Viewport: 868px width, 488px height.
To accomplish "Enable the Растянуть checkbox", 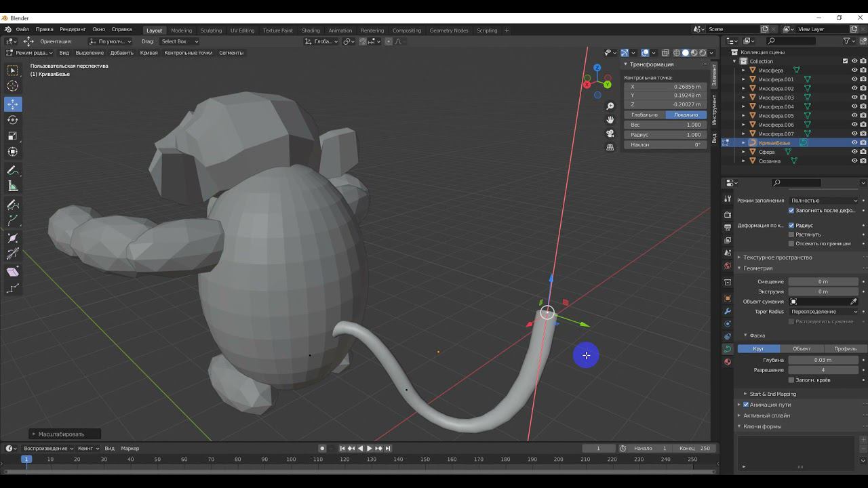I will (x=791, y=235).
